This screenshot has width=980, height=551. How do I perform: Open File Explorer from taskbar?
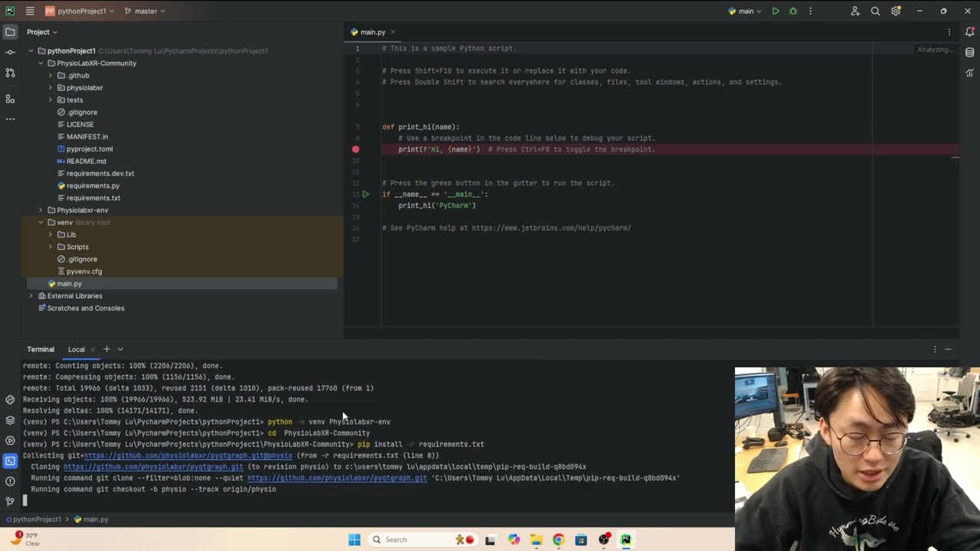pos(536,540)
